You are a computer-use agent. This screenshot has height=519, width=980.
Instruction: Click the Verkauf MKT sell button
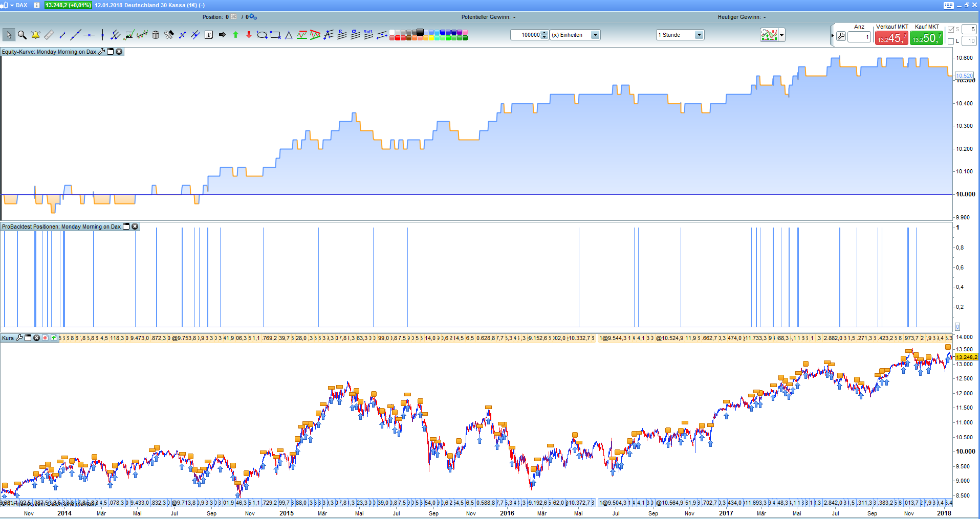coord(891,38)
